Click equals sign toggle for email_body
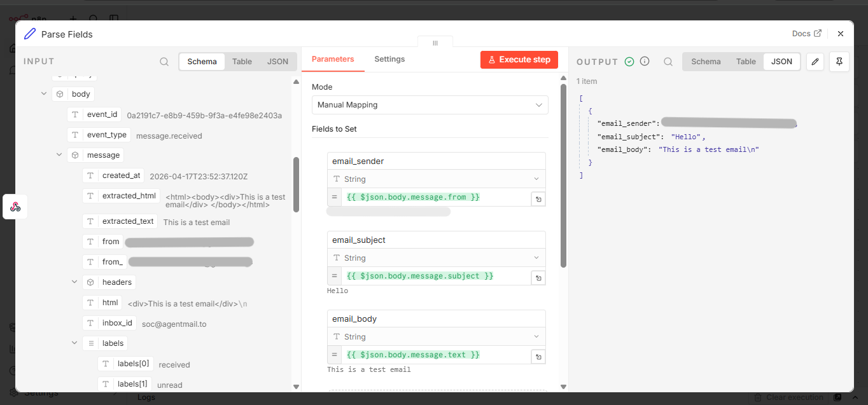868x405 pixels. (x=334, y=355)
